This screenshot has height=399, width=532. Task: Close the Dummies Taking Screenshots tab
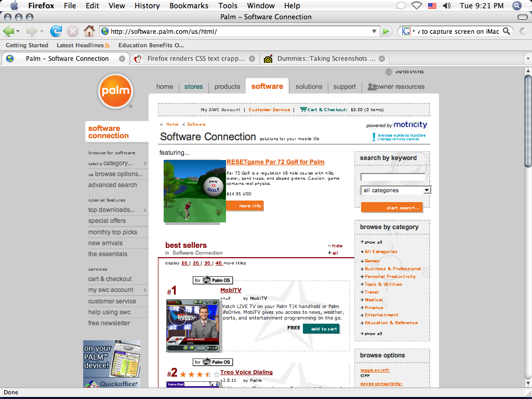point(382,59)
